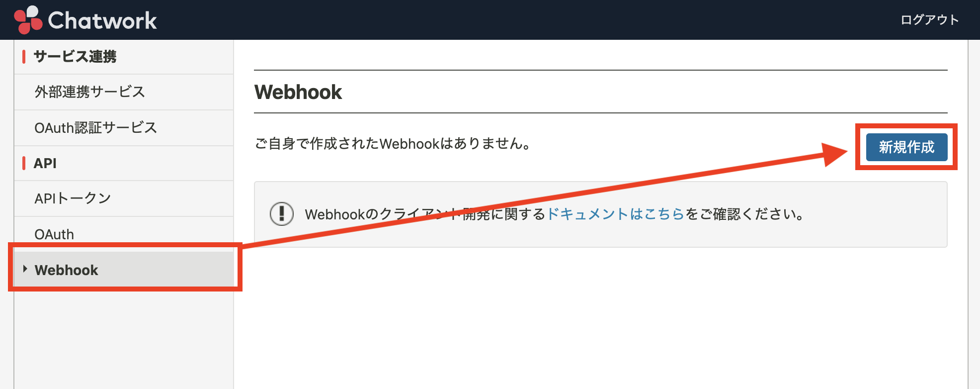Click the triangle marker beside Webhook
Viewport: 980px width, 389px height.
coord(25,269)
